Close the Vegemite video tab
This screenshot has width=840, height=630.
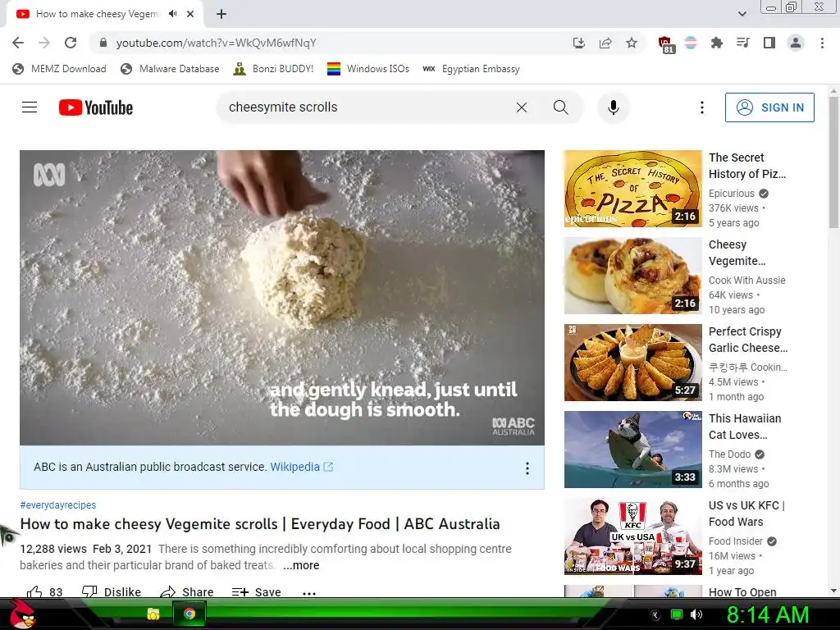click(x=190, y=14)
